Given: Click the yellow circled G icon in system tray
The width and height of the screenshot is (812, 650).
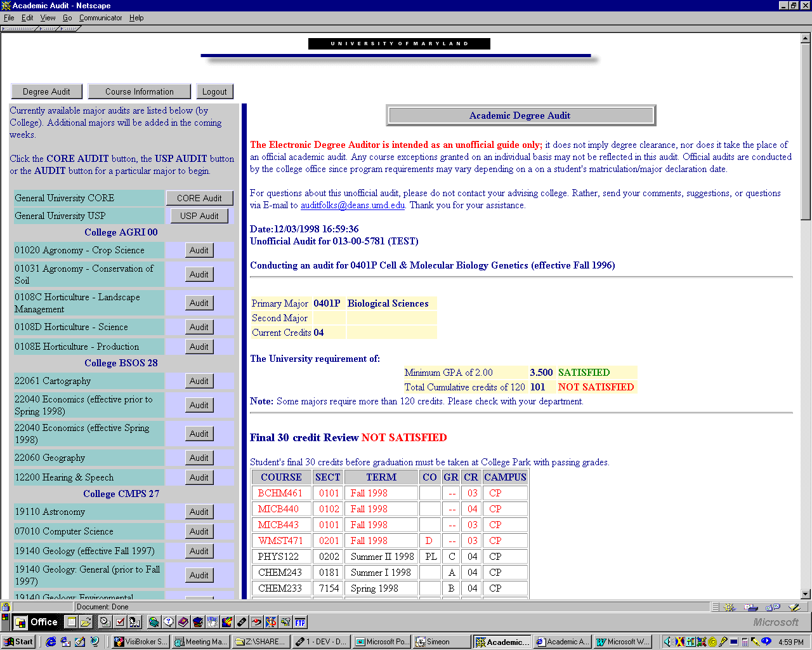Looking at the screenshot, I should 712,642.
